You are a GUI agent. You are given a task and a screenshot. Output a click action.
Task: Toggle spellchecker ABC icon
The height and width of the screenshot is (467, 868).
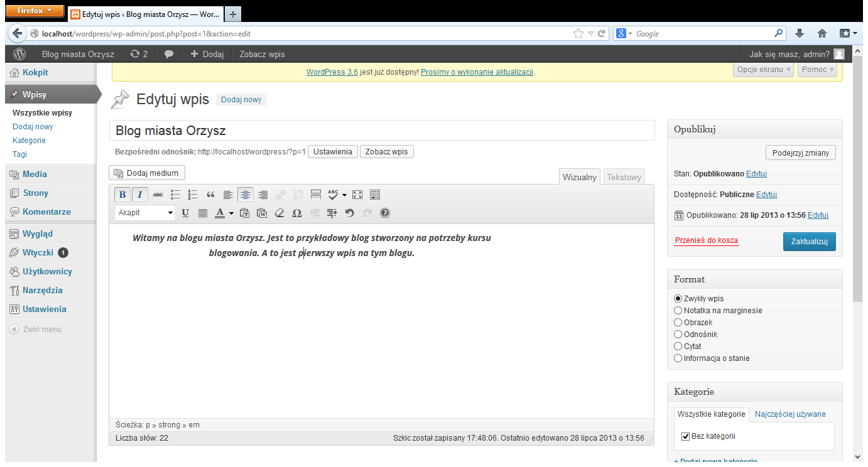[x=334, y=195]
